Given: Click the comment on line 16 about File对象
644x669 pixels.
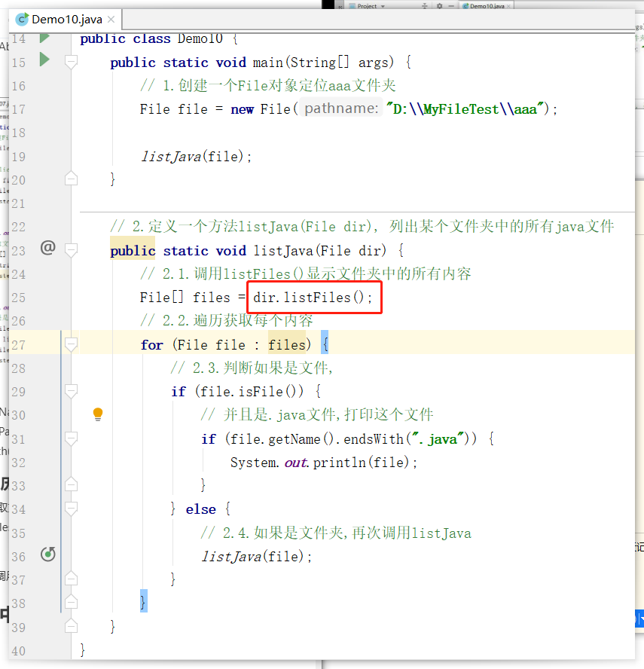Looking at the screenshot, I should (268, 85).
